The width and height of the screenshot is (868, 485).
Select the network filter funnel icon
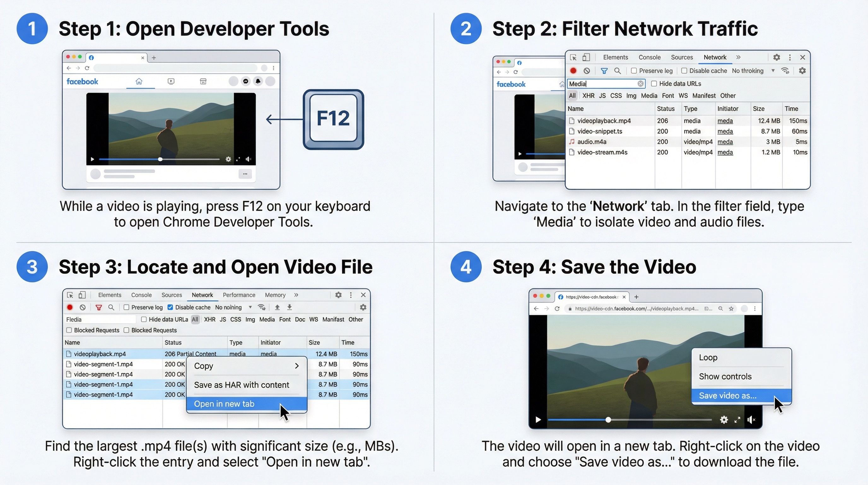[604, 70]
